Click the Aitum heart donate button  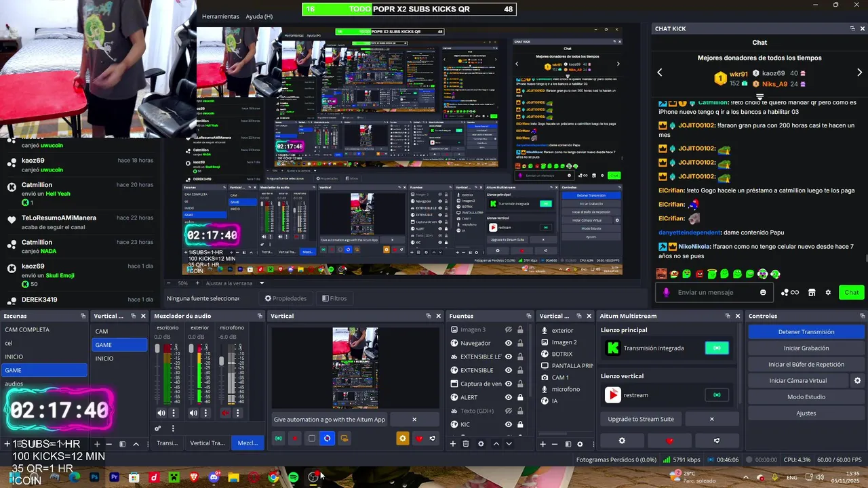coord(669,441)
